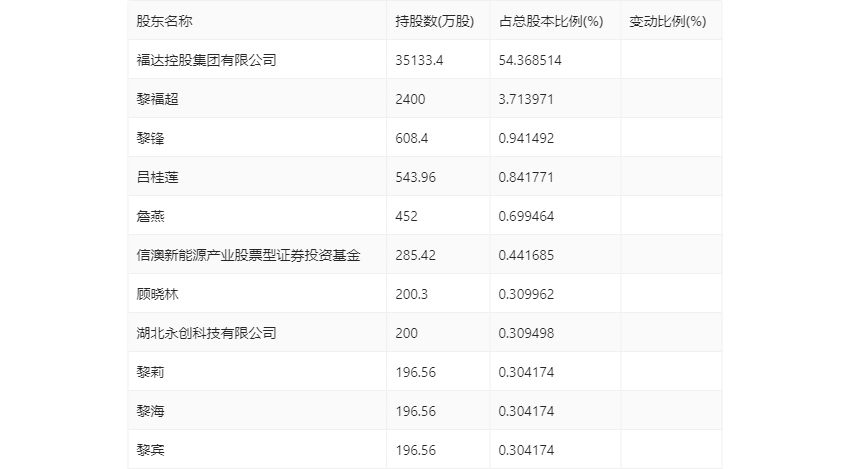850x469 pixels.
Task: Click 0.304174 in the 黎宾 row
Action: [x=526, y=451]
